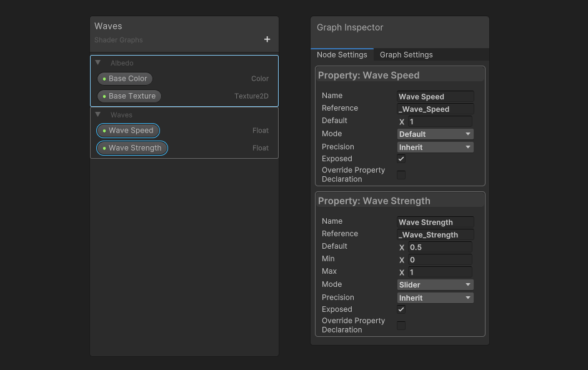
Task: Switch to the Node Settings tab
Action: point(341,55)
